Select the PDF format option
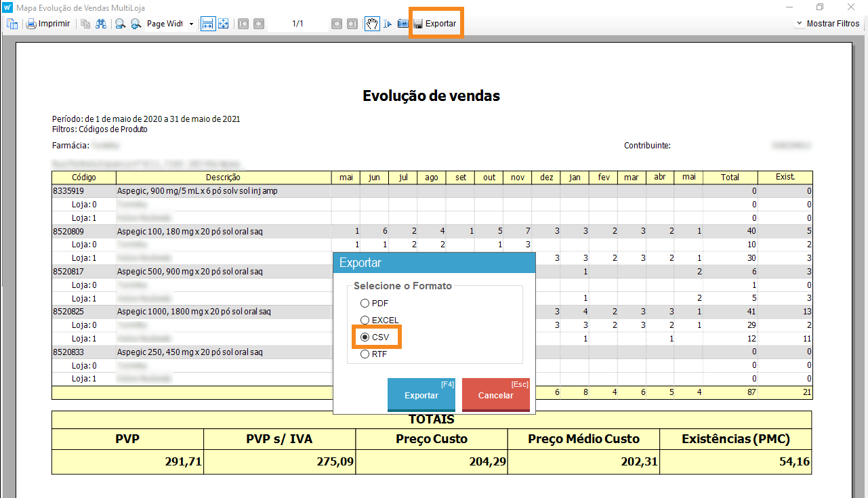The width and height of the screenshot is (868, 498). (365, 304)
